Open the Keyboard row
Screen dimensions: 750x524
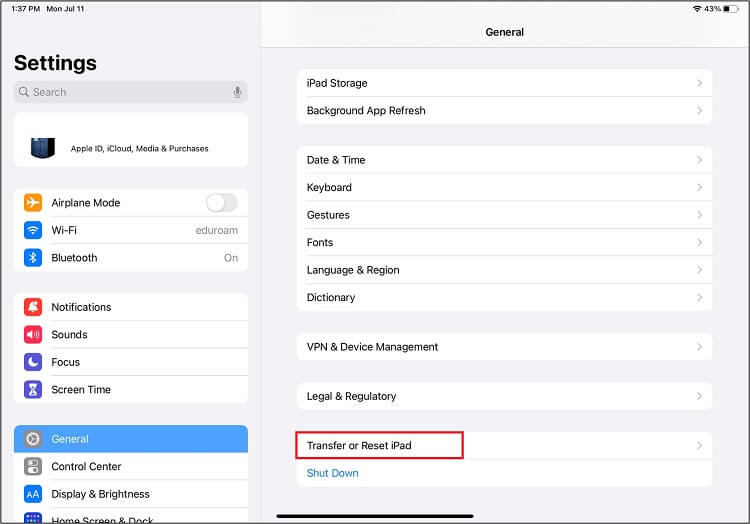coord(505,187)
